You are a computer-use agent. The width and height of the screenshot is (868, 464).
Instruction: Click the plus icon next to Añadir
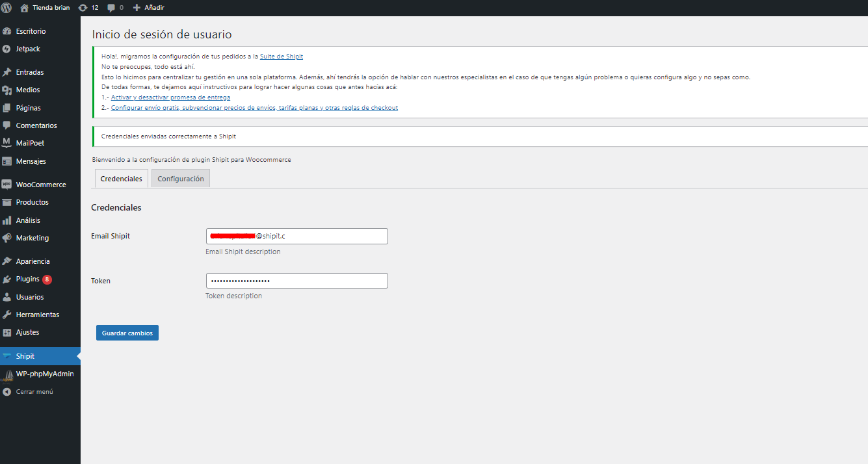point(137,8)
